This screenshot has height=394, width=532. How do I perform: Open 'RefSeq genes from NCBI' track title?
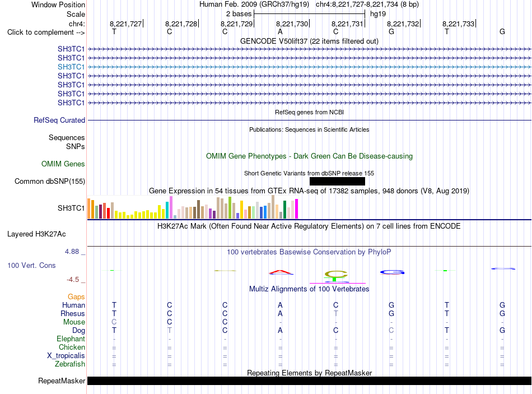(309, 112)
